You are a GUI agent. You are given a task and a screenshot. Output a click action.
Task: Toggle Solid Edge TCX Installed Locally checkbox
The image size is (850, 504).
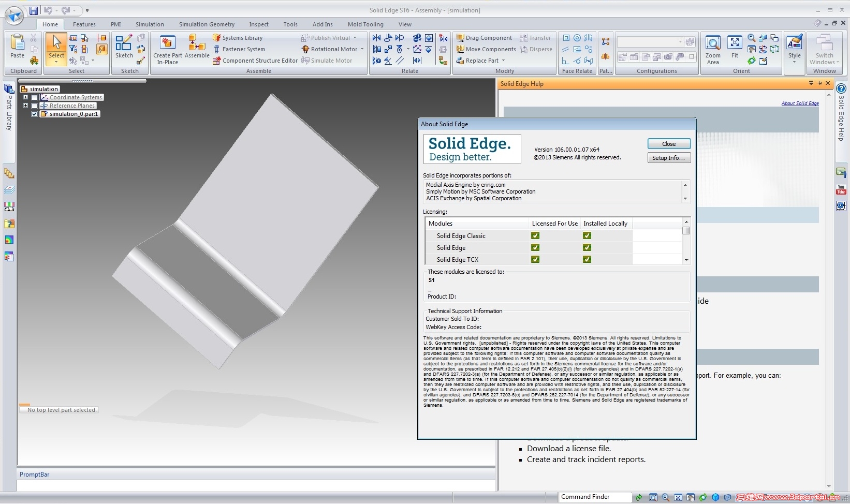587,259
